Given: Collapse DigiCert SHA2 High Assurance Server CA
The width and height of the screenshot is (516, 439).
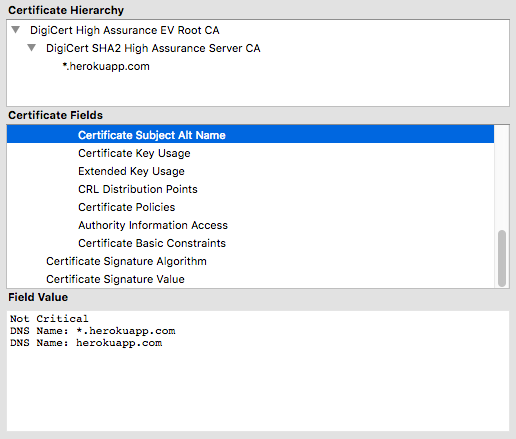Looking at the screenshot, I should [x=32, y=48].
